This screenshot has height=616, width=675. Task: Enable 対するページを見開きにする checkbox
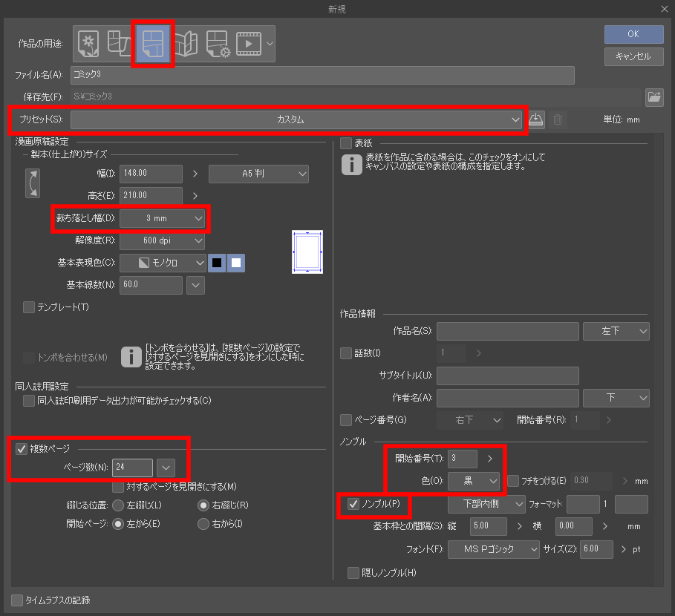118,487
